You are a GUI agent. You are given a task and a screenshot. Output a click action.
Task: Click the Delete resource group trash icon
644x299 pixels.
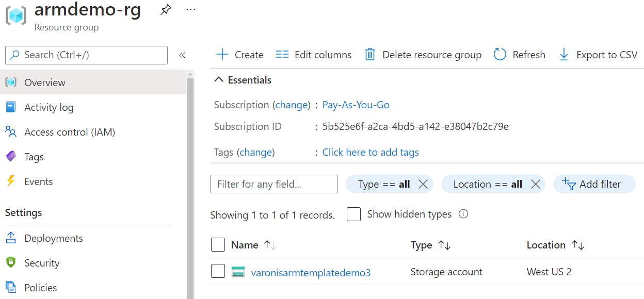point(370,55)
